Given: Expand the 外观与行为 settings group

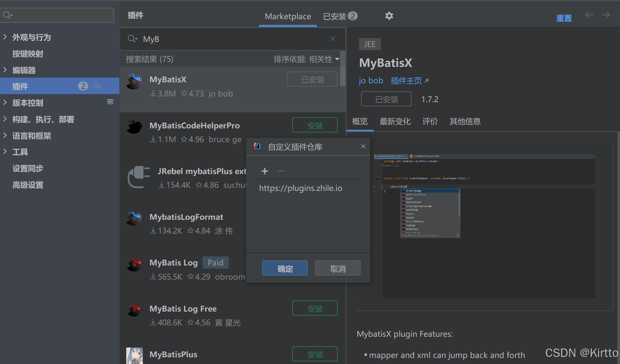Looking at the screenshot, I should tap(5, 37).
